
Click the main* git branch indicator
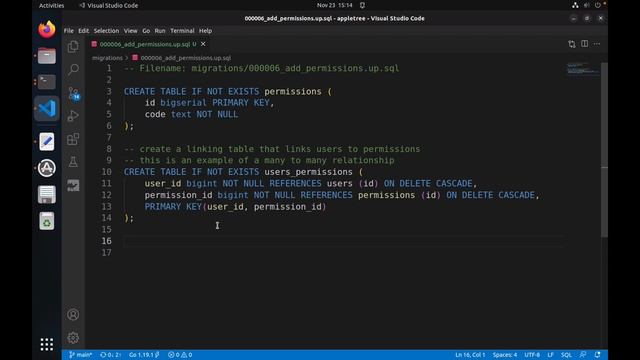(x=80, y=355)
